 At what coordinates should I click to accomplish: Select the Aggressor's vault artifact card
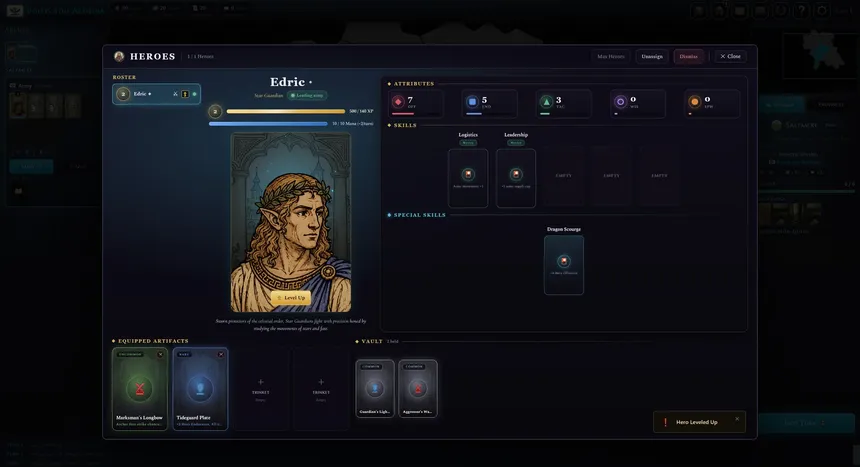click(417, 389)
